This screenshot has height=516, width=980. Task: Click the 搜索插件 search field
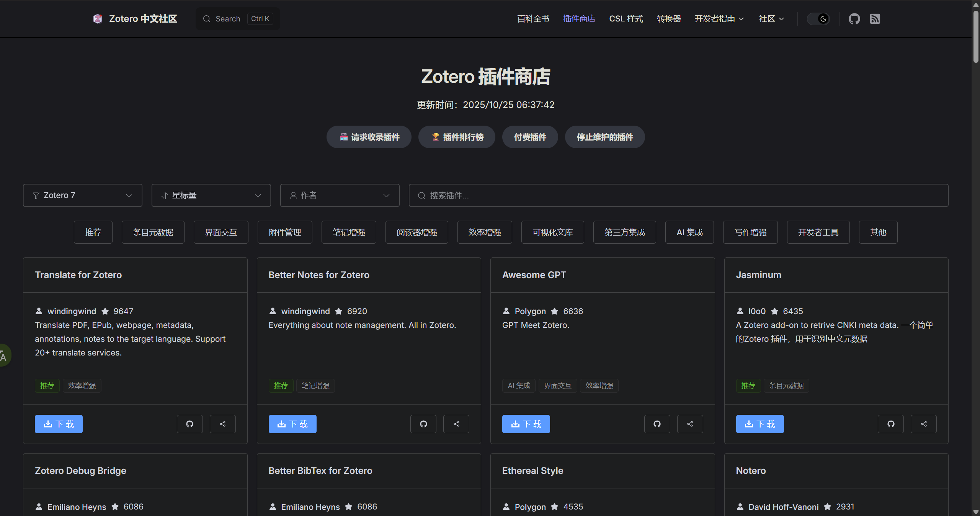coord(678,195)
